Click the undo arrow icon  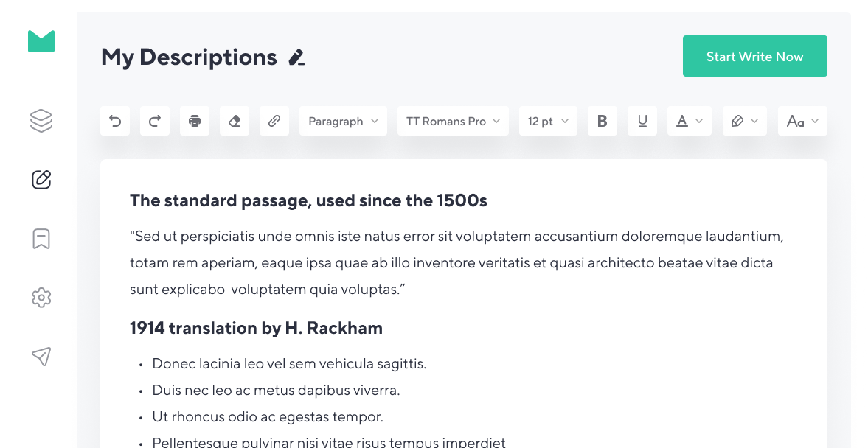[115, 121]
